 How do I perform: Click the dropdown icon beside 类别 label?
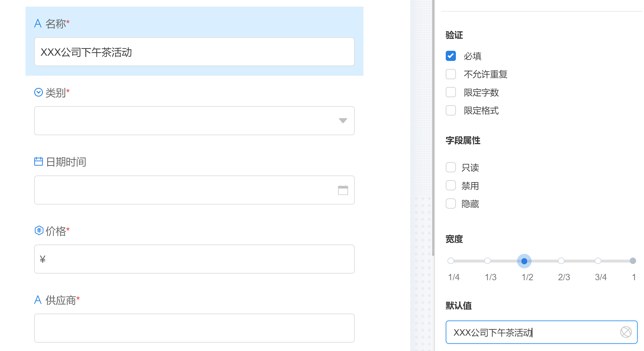tap(39, 92)
